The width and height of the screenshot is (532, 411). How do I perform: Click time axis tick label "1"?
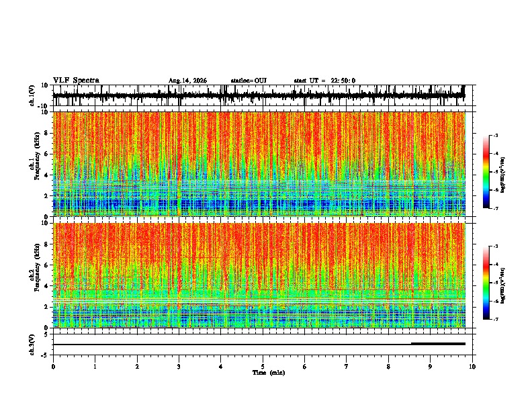95,367
